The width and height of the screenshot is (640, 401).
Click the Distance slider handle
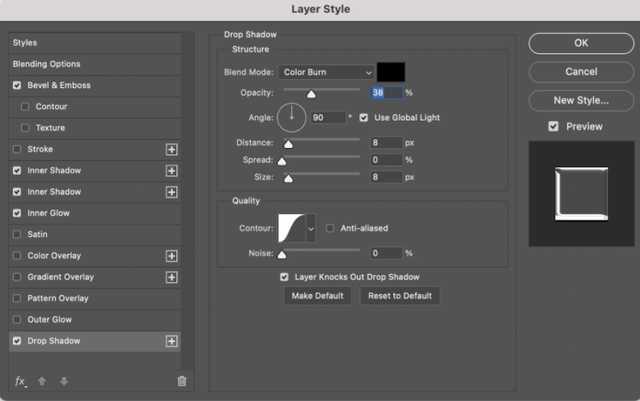288,144
